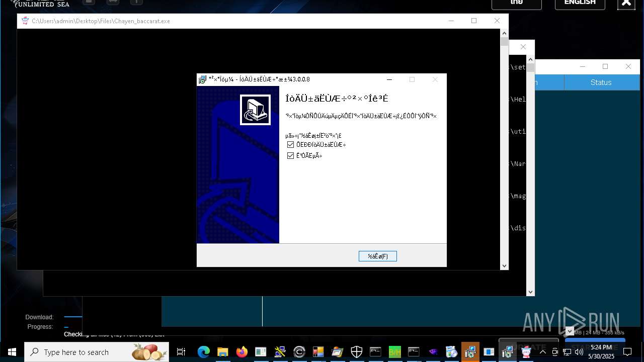Image resolution: width=644 pixels, height=362 pixels.
Task: Open the notification center icon
Action: point(627,352)
